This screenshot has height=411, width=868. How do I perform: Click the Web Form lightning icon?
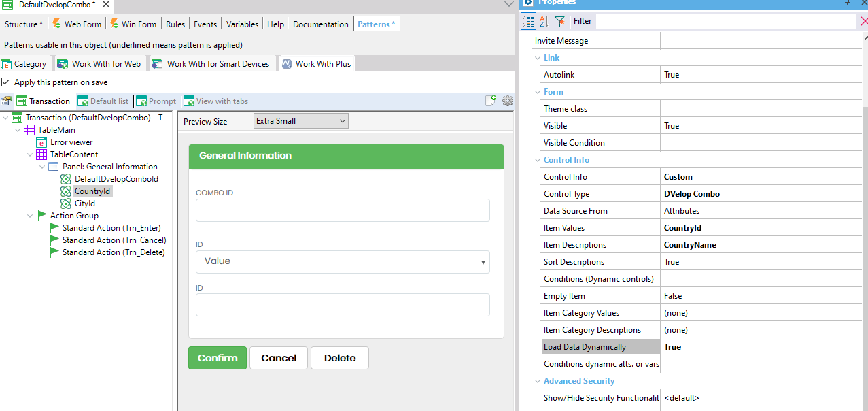57,24
